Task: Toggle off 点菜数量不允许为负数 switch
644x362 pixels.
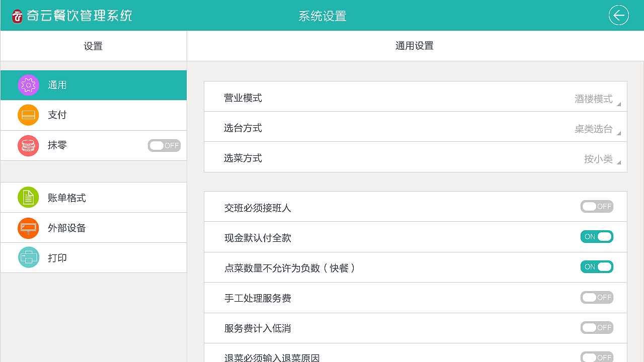Action: click(x=597, y=267)
